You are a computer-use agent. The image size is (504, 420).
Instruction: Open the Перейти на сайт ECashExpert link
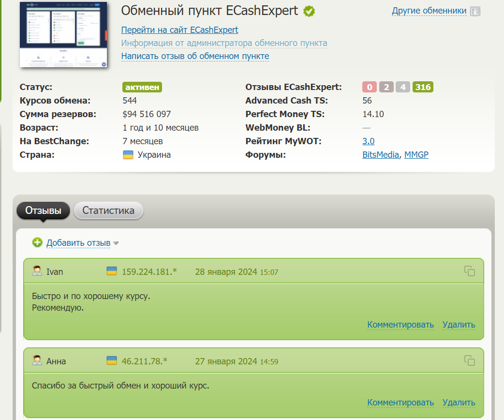click(179, 30)
